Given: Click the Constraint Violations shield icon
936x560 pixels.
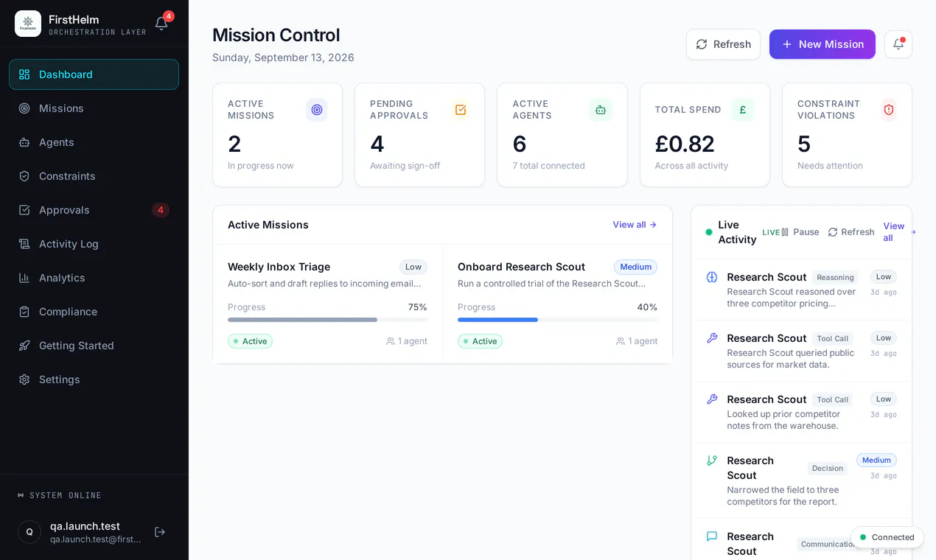Looking at the screenshot, I should [x=888, y=110].
